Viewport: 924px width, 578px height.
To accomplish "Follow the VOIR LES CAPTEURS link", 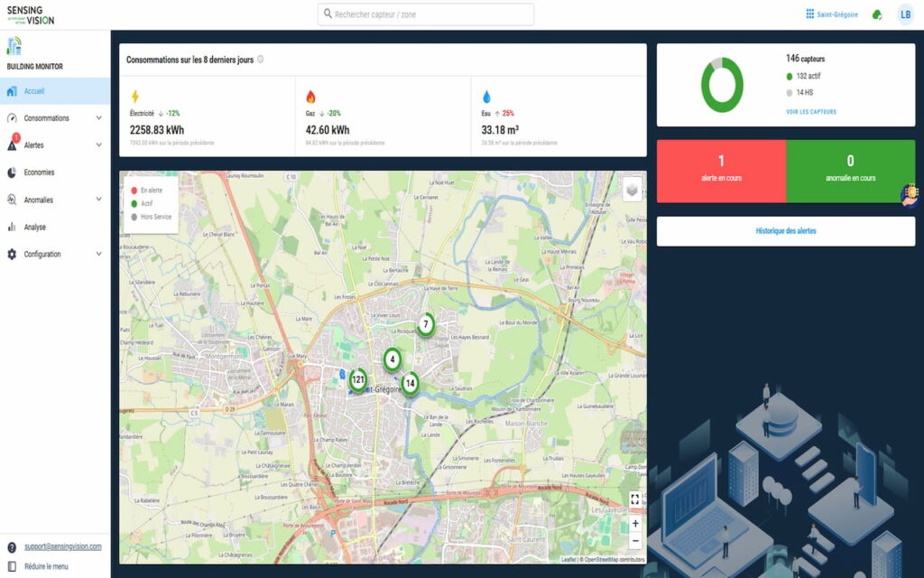I will pos(811,111).
